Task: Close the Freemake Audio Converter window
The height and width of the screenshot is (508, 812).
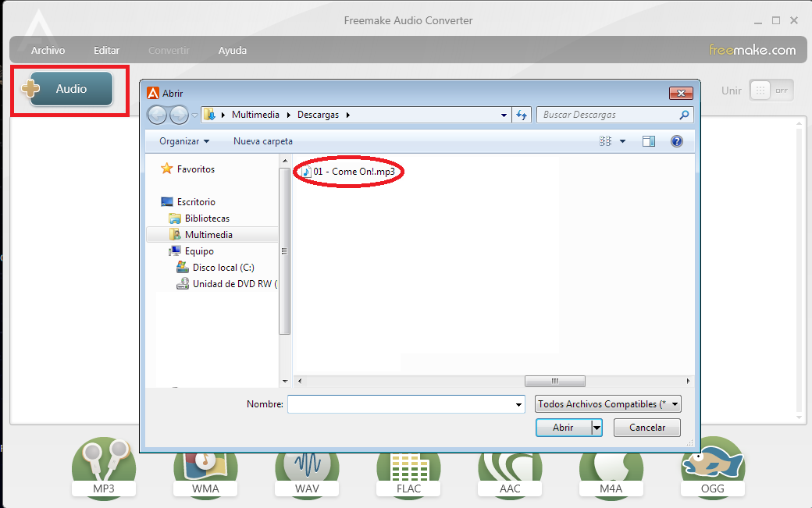Action: tap(794, 21)
